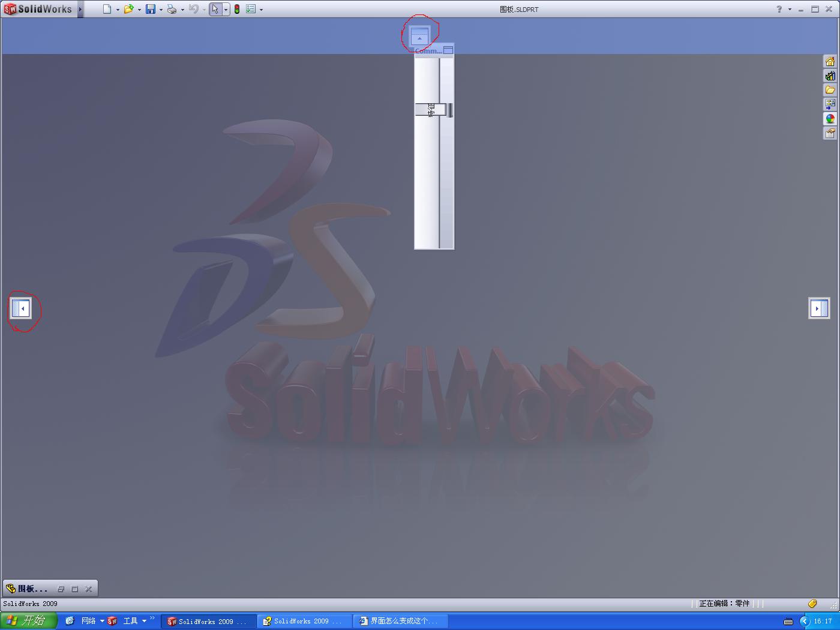Click the SolidWorks 2009 status bar text

click(30, 604)
